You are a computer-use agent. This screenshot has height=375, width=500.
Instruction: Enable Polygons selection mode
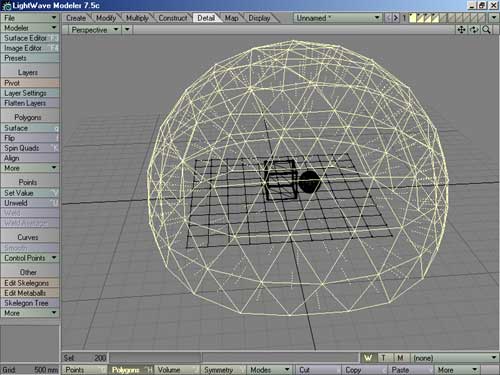click(x=131, y=370)
